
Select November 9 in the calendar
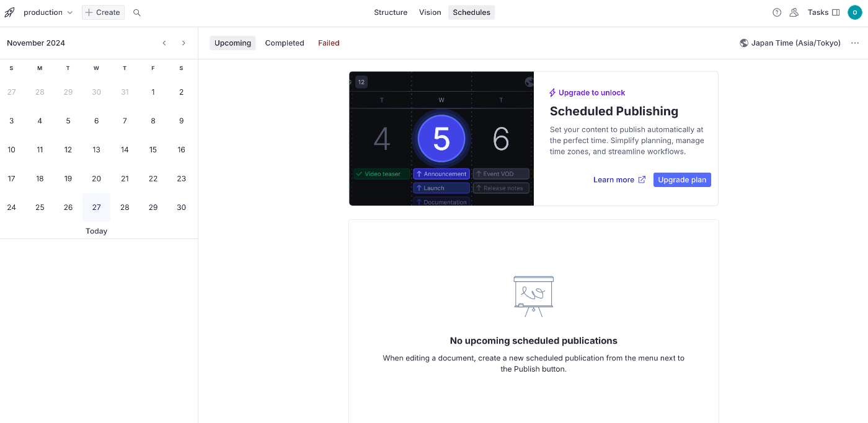point(181,121)
